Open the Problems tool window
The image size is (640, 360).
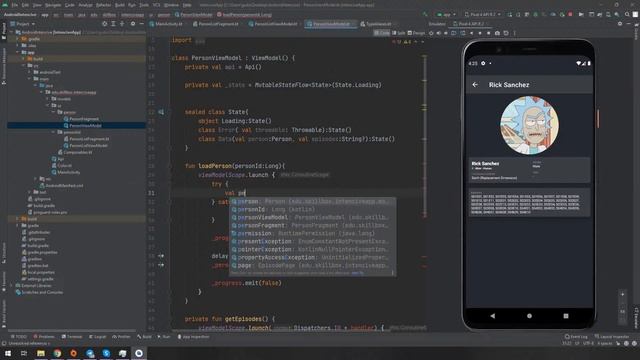pos(44,337)
